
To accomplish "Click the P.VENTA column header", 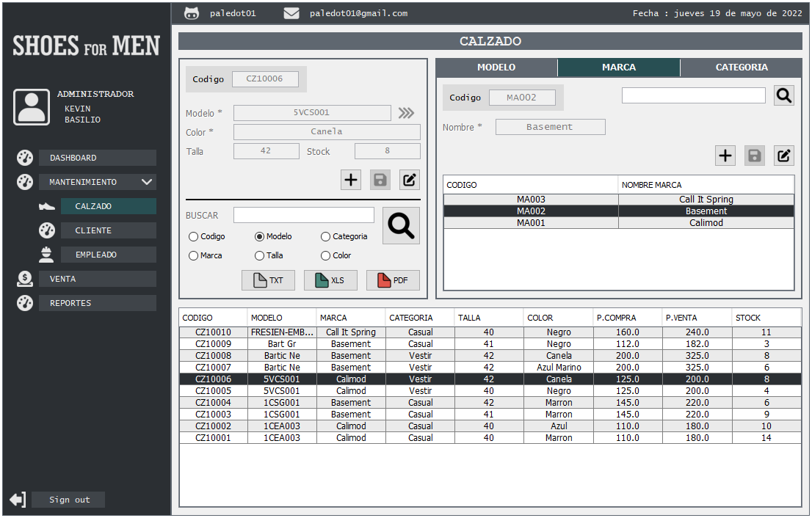I will (x=697, y=318).
